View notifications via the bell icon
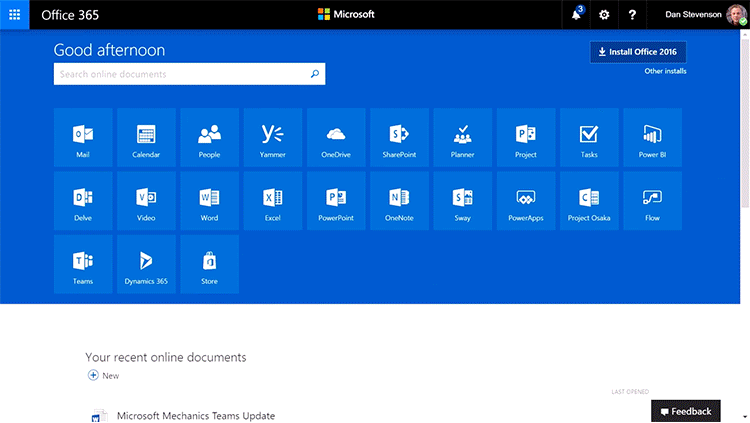The height and width of the screenshot is (423, 750). coord(576,15)
